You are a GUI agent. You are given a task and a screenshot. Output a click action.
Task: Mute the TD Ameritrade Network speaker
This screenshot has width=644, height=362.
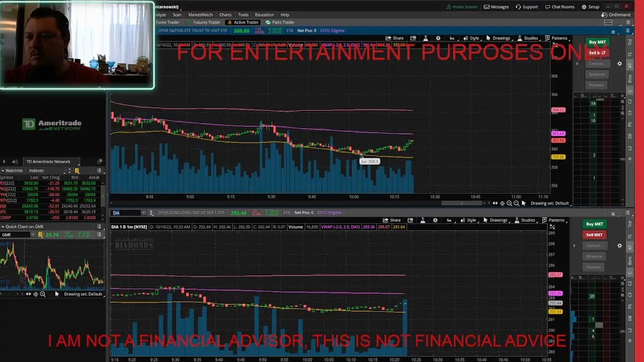[15, 161]
